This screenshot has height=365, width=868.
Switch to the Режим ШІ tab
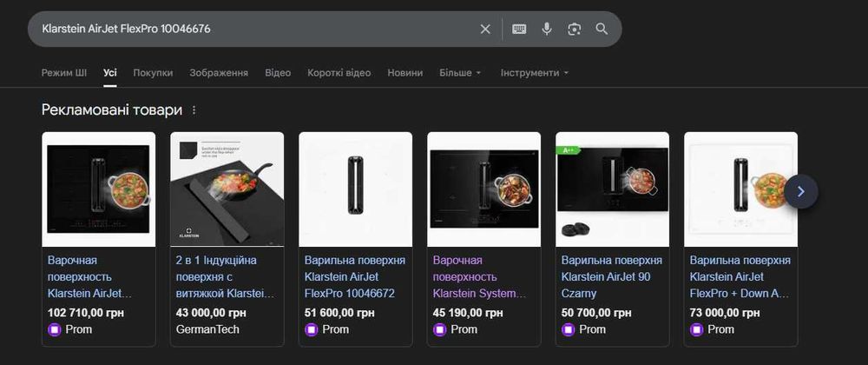[x=64, y=72]
